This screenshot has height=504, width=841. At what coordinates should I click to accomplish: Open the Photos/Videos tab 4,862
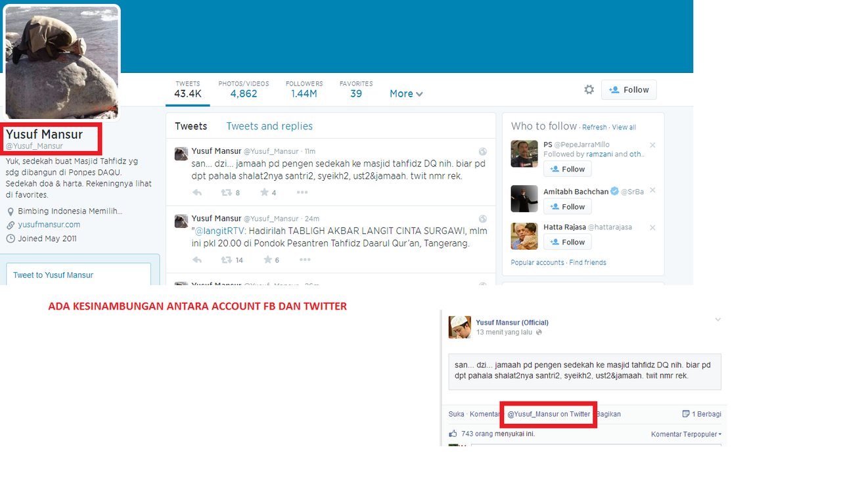(244, 89)
